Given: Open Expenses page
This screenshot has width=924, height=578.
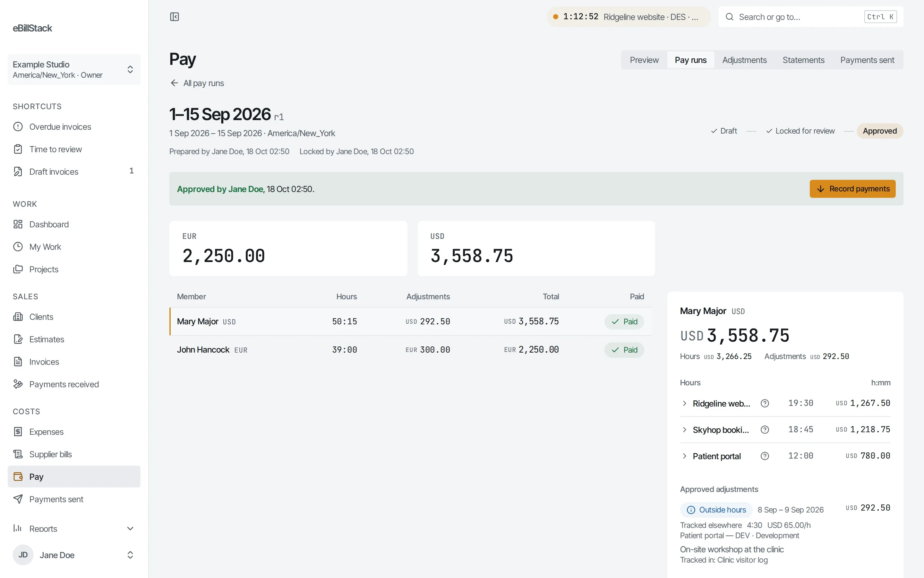Looking at the screenshot, I should [x=74, y=432].
